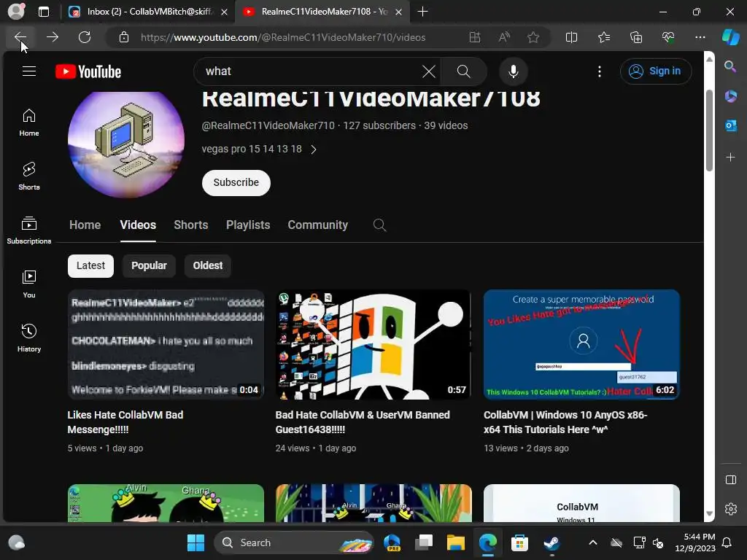Open the Edge profile avatar
747x560 pixels.
pyautogui.click(x=16, y=12)
